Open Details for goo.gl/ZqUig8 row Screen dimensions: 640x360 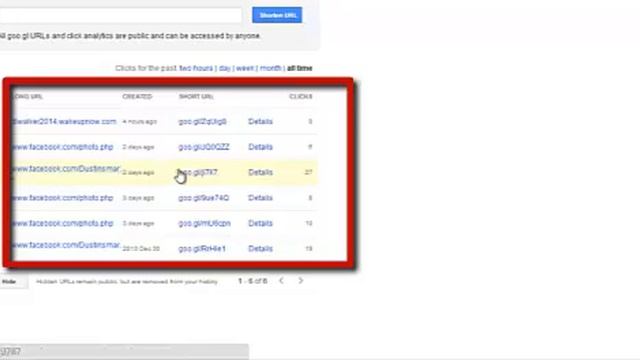(x=260, y=122)
